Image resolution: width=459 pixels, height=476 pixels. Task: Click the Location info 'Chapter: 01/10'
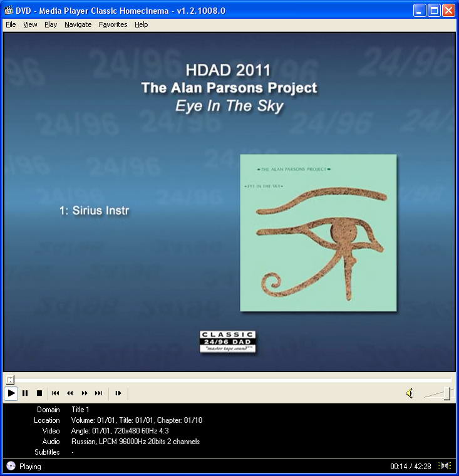pyautogui.click(x=180, y=420)
